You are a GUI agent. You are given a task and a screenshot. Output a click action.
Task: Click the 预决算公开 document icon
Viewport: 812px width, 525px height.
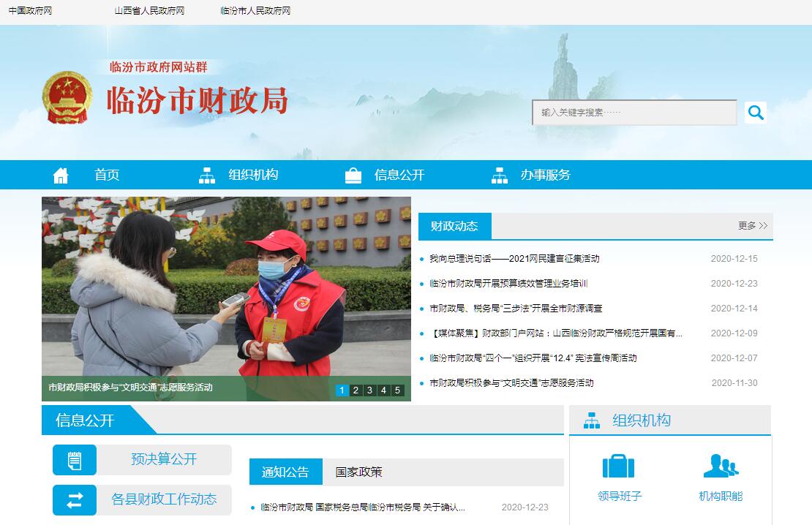tap(75, 460)
